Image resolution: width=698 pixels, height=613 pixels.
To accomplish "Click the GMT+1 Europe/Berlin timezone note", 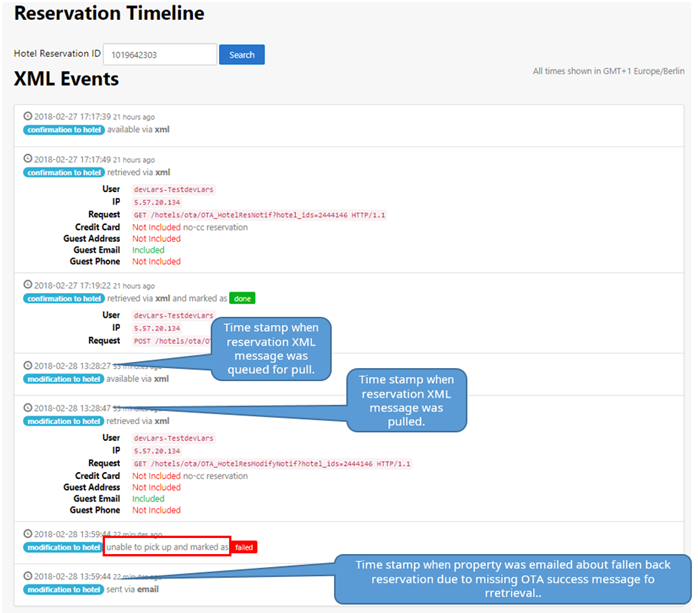I will [x=608, y=72].
